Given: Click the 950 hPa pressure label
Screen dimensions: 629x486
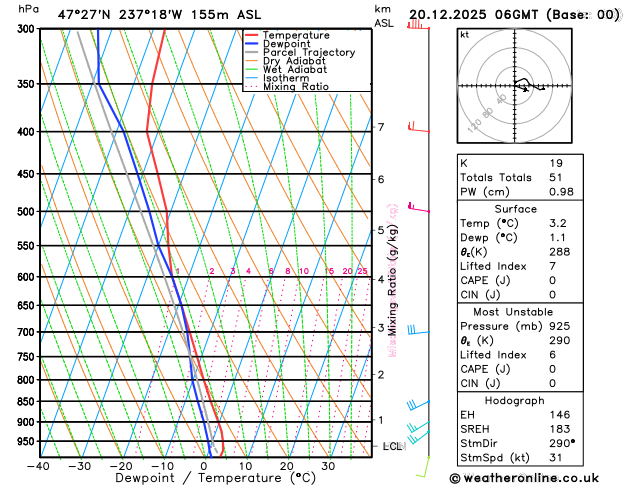Looking at the screenshot, I should (x=28, y=441).
